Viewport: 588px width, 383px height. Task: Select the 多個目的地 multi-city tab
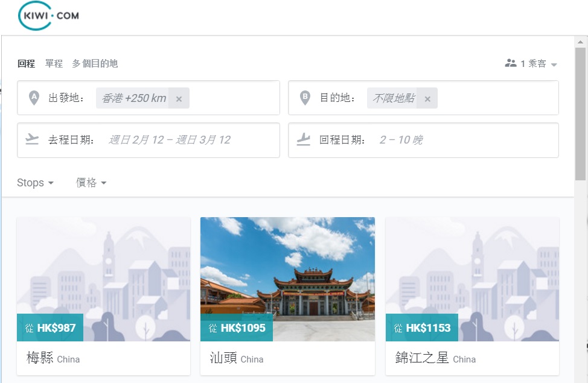click(x=95, y=64)
